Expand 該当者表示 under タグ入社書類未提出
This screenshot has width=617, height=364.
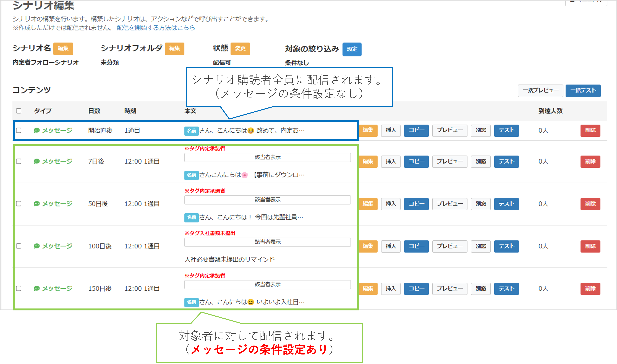(267, 242)
